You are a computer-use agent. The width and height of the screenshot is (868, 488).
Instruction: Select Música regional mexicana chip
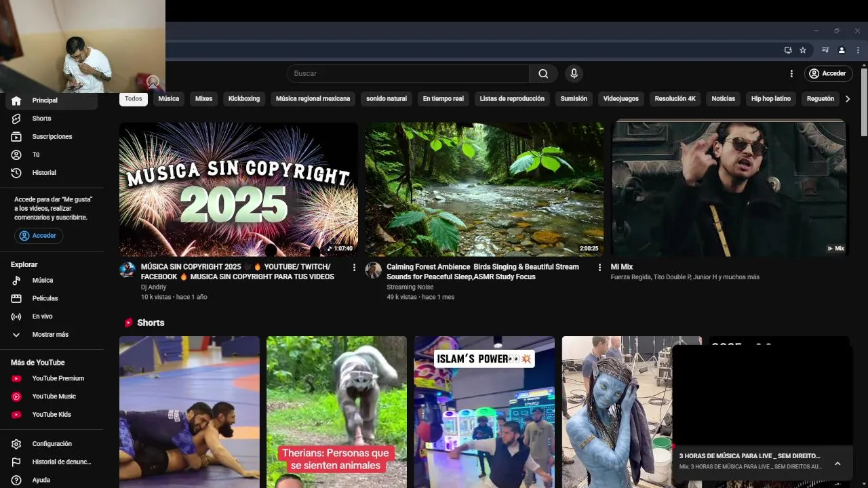tap(313, 99)
